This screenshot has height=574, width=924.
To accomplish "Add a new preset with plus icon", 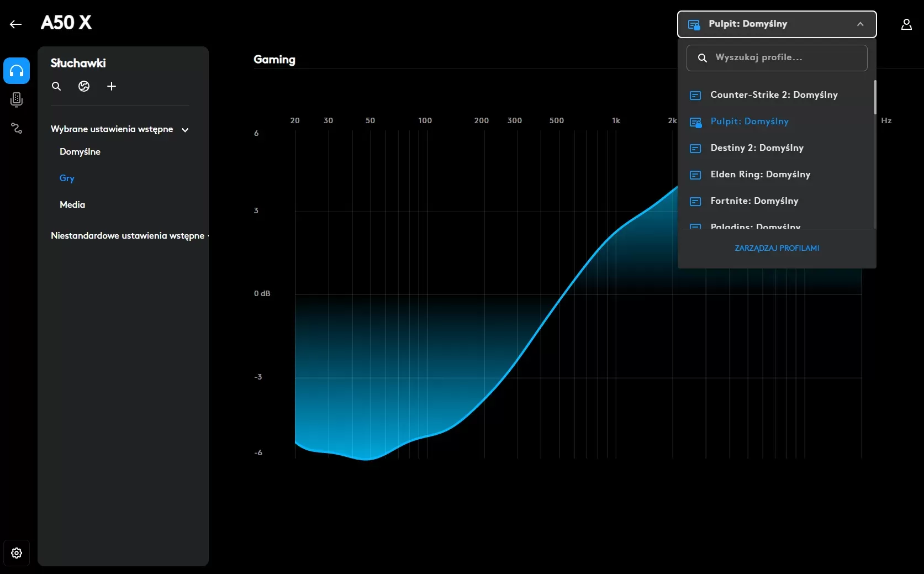I will pyautogui.click(x=112, y=86).
